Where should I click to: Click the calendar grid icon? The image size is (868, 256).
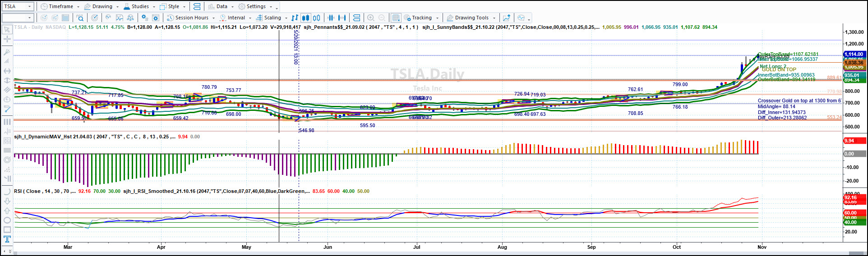click(65, 18)
